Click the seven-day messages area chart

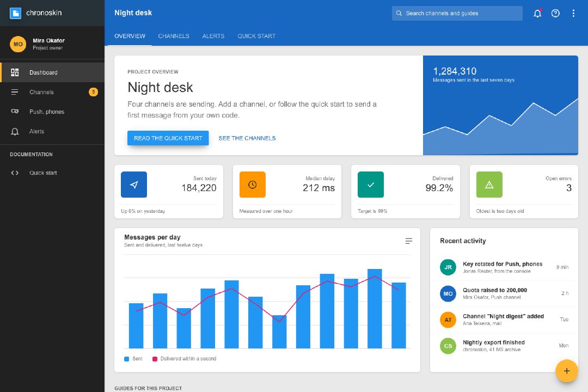click(x=500, y=126)
